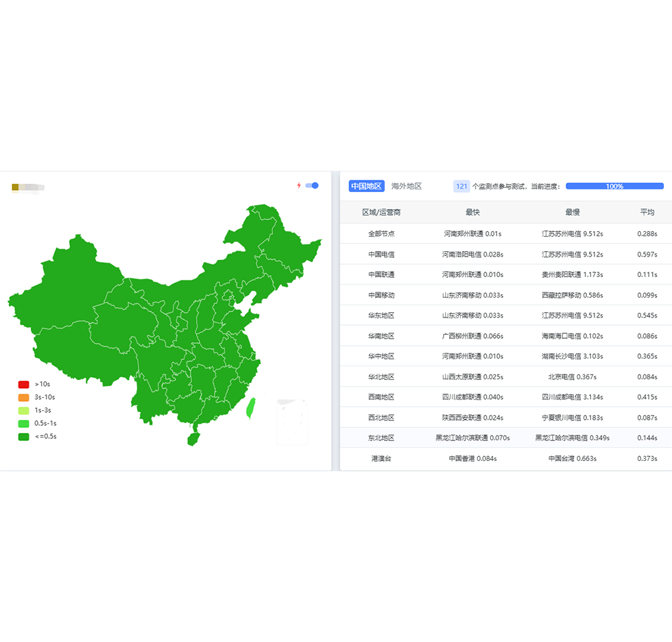
Task: Switch to the 海外地区 tab
Action: pyautogui.click(x=407, y=186)
